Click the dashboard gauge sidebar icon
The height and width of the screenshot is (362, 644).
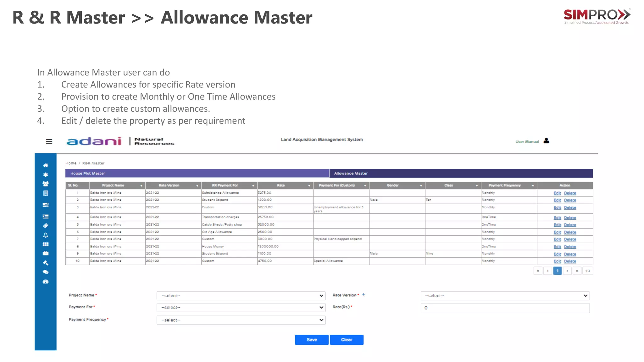(46, 282)
